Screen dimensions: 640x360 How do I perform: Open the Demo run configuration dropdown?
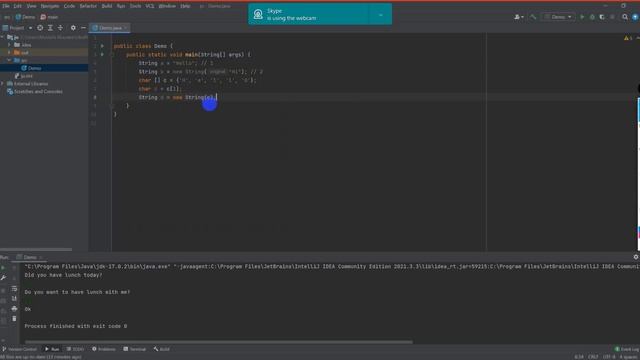[558, 17]
